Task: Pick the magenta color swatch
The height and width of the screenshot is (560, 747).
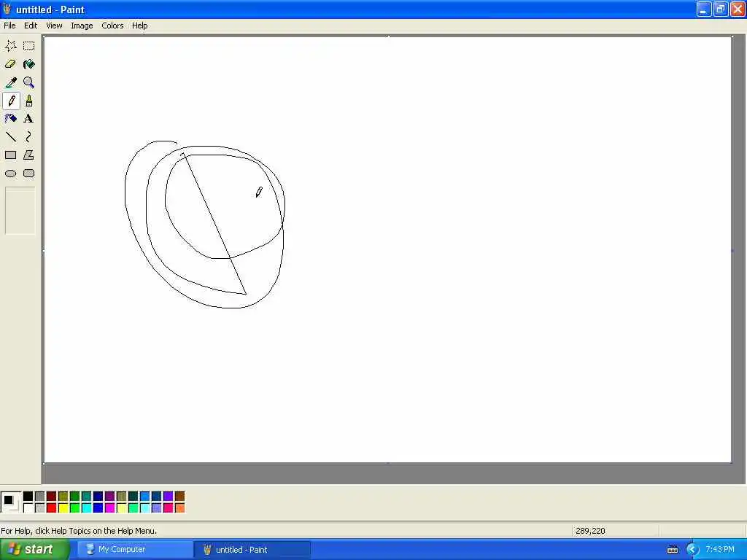Action: 109,508
